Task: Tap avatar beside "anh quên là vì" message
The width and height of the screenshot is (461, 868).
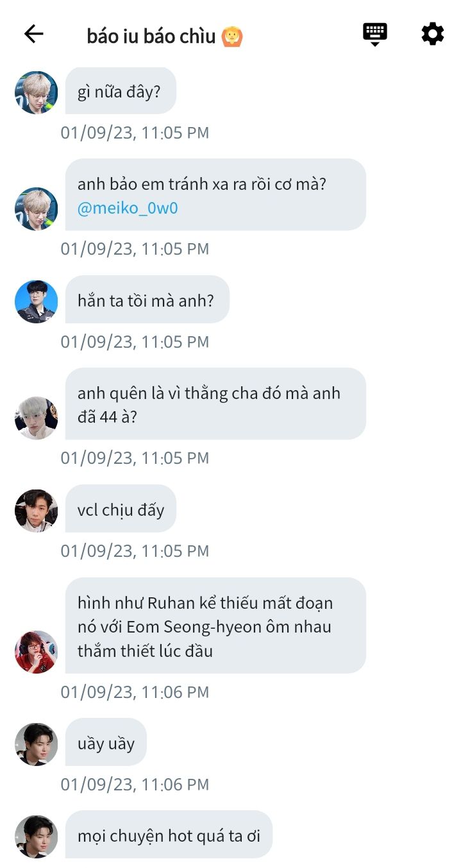Action: click(x=37, y=418)
